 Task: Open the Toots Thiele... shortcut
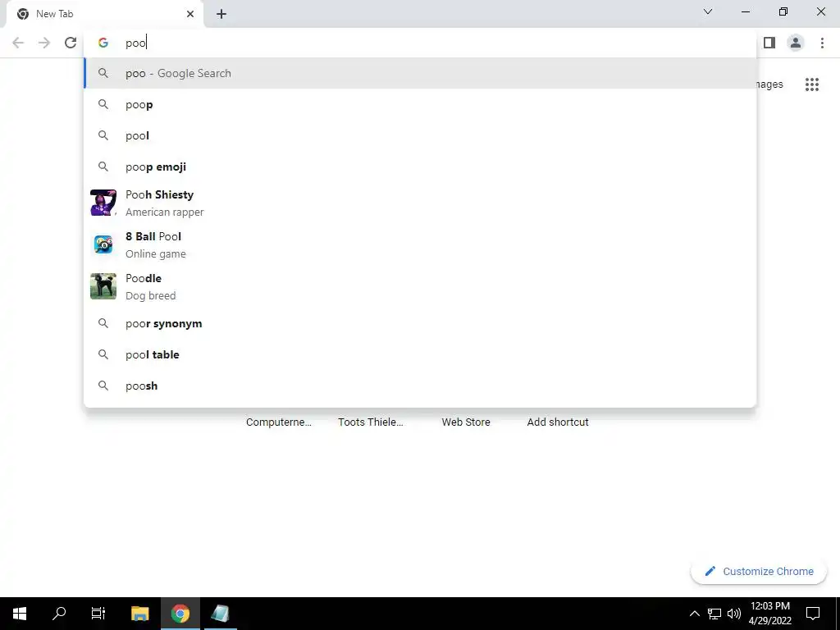[x=371, y=422]
